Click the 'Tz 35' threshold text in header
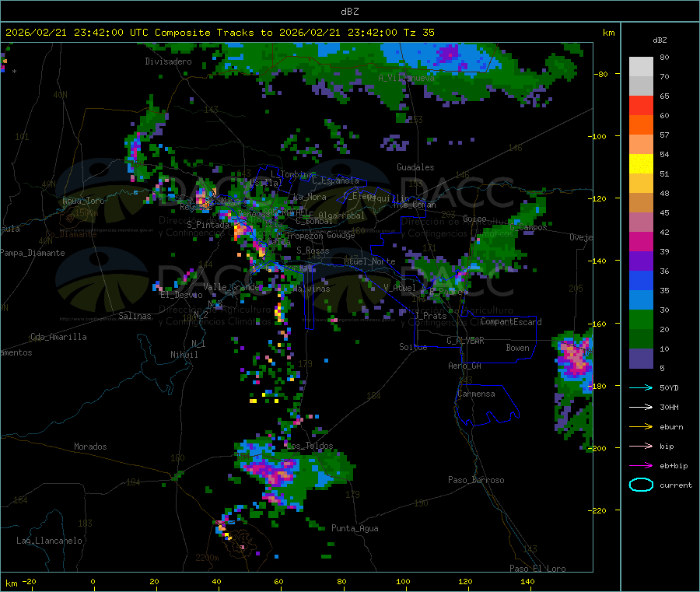The image size is (700, 592). pos(418,33)
